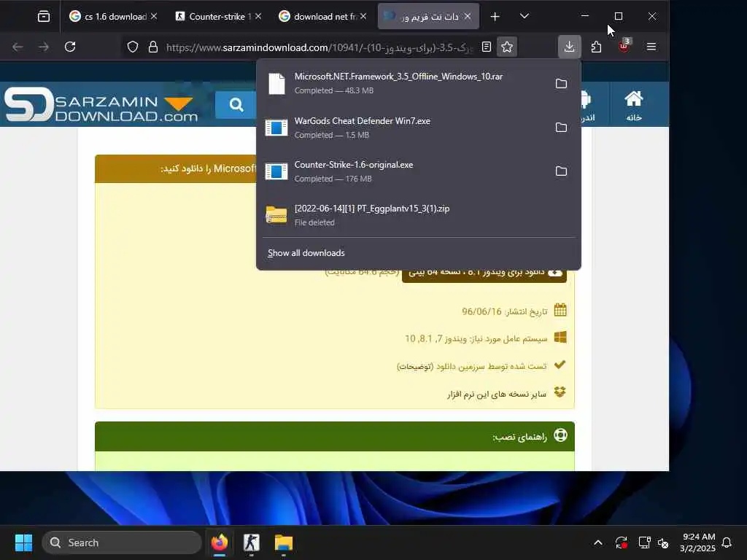This screenshot has width=747, height=560.
Task: Open Firefox View icon in tab bar
Action: tap(43, 17)
